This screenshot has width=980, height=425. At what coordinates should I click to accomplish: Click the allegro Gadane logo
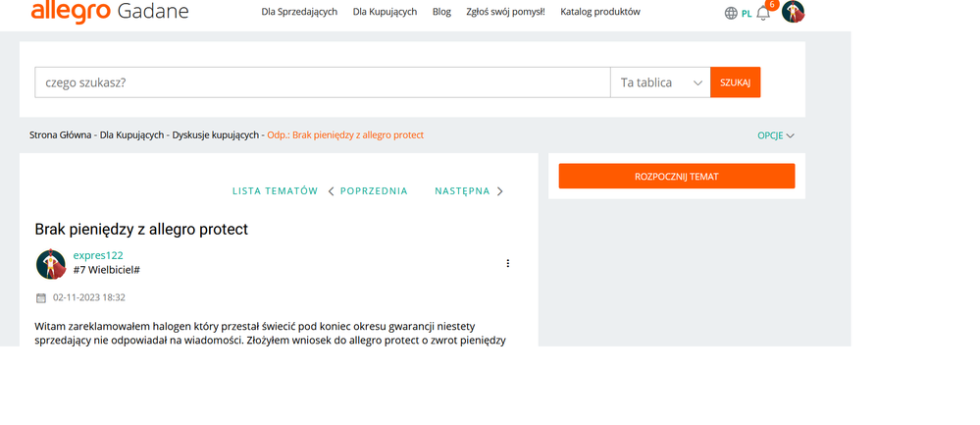click(x=109, y=12)
